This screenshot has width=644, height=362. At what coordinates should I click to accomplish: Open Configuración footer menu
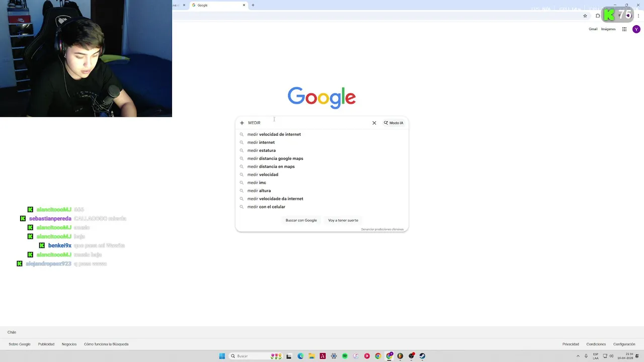(624, 344)
